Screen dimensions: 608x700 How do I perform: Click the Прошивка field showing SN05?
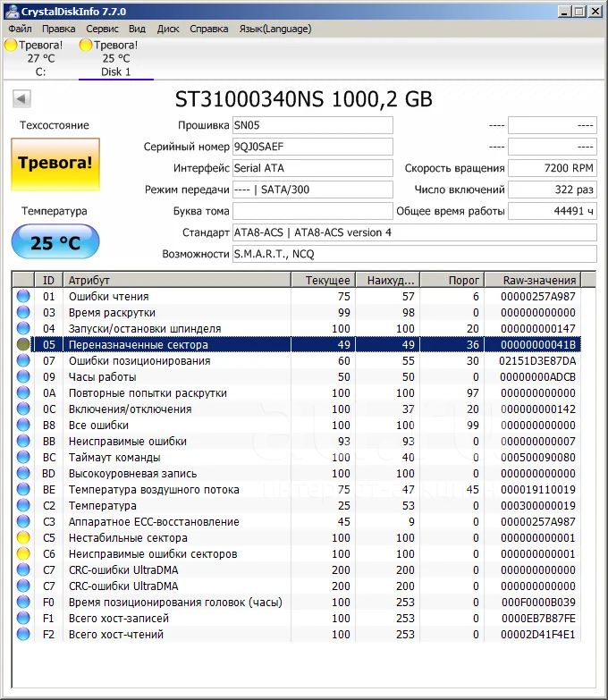coord(312,125)
